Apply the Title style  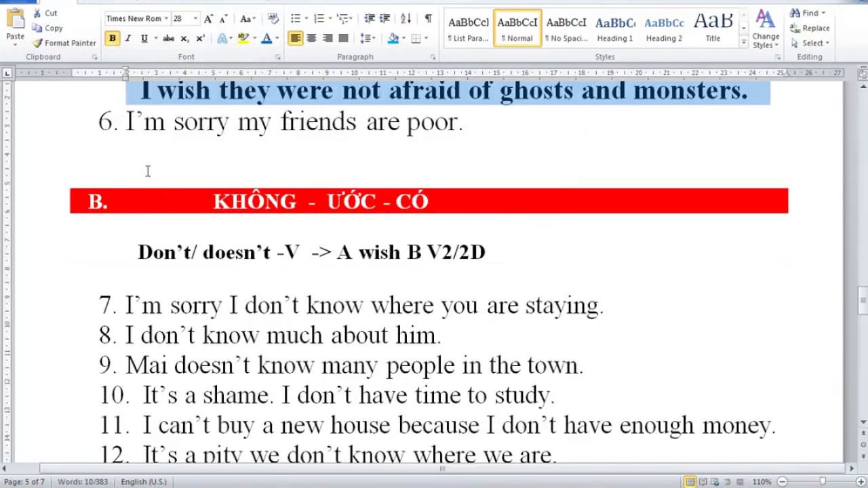[x=713, y=28]
